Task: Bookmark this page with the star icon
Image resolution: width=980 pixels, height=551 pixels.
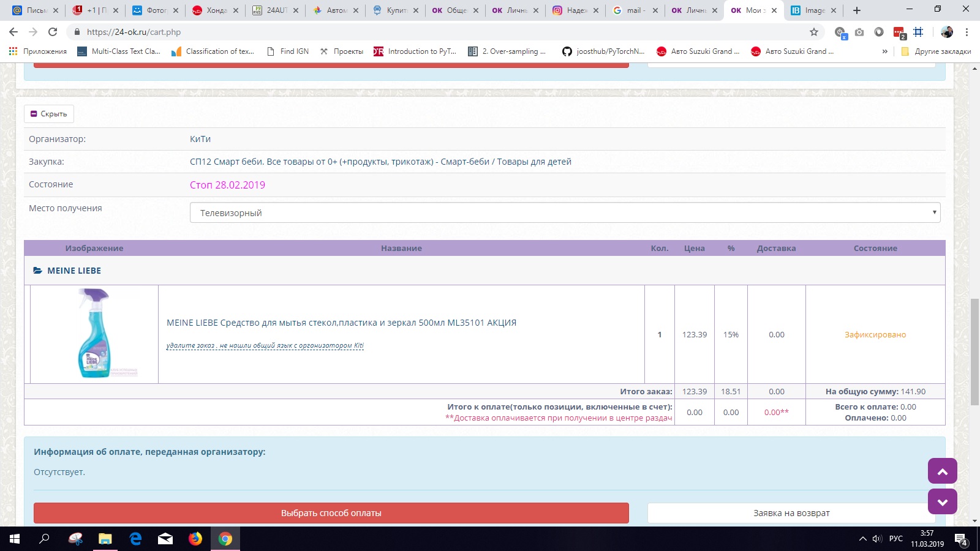Action: [x=813, y=32]
